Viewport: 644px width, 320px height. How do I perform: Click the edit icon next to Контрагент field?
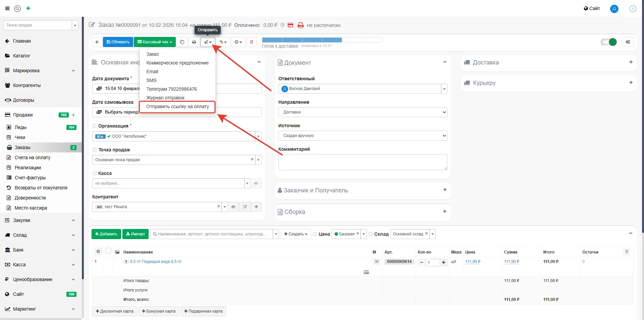point(245,207)
